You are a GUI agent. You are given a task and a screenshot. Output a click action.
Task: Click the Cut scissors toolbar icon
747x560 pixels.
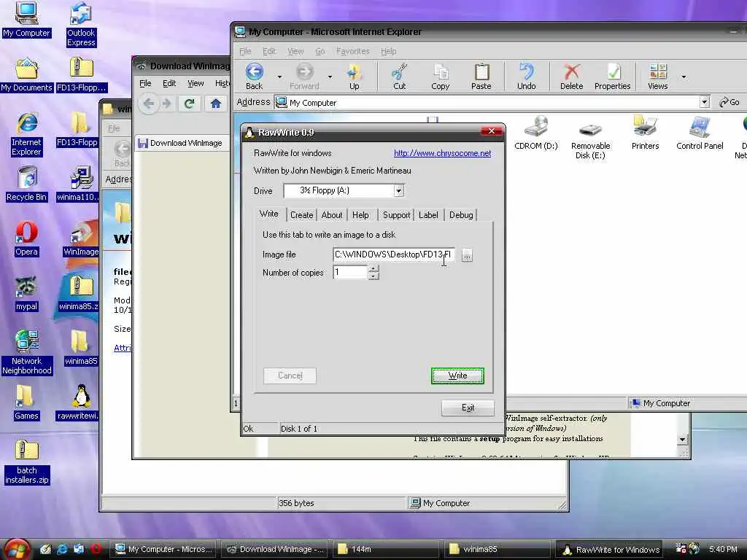pyautogui.click(x=399, y=77)
